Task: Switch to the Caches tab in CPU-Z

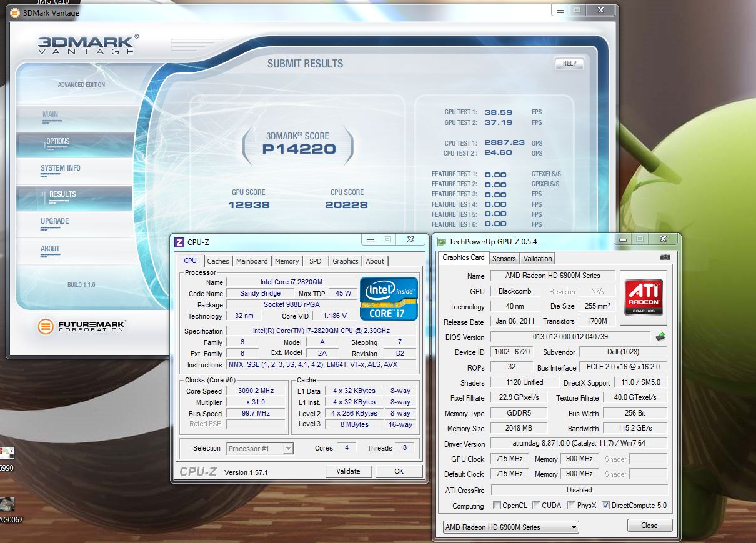Action: click(x=218, y=261)
